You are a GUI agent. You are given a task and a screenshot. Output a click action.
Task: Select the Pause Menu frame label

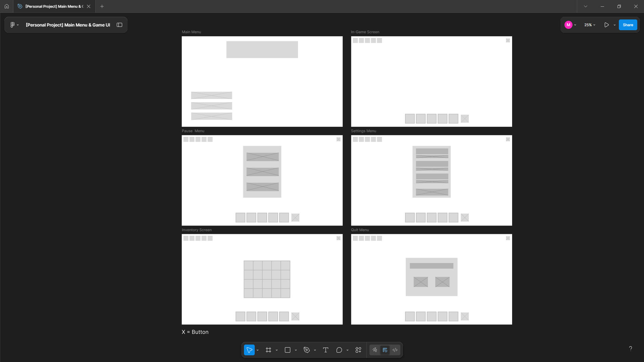(x=193, y=131)
